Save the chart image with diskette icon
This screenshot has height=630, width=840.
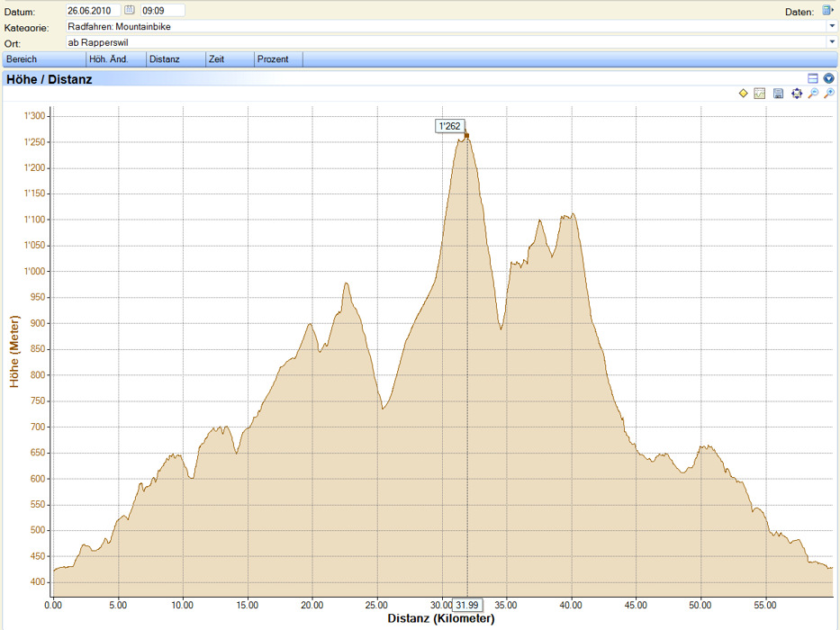[x=779, y=94]
